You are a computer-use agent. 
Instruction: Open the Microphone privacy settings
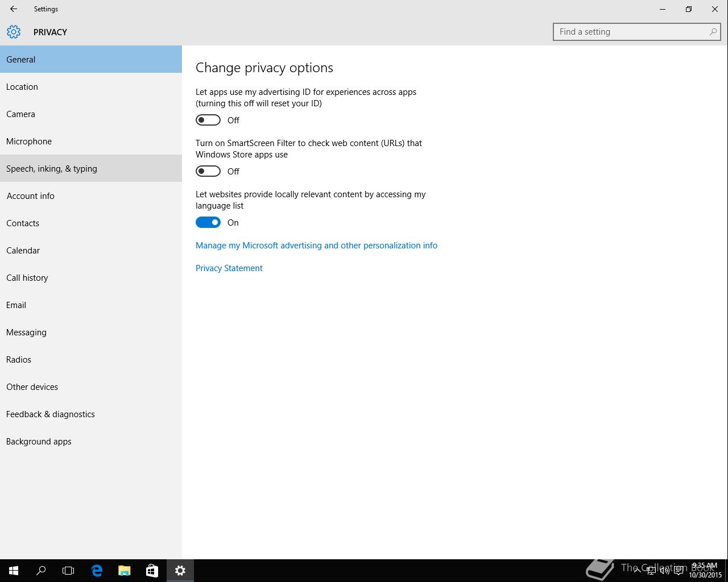pyautogui.click(x=91, y=141)
